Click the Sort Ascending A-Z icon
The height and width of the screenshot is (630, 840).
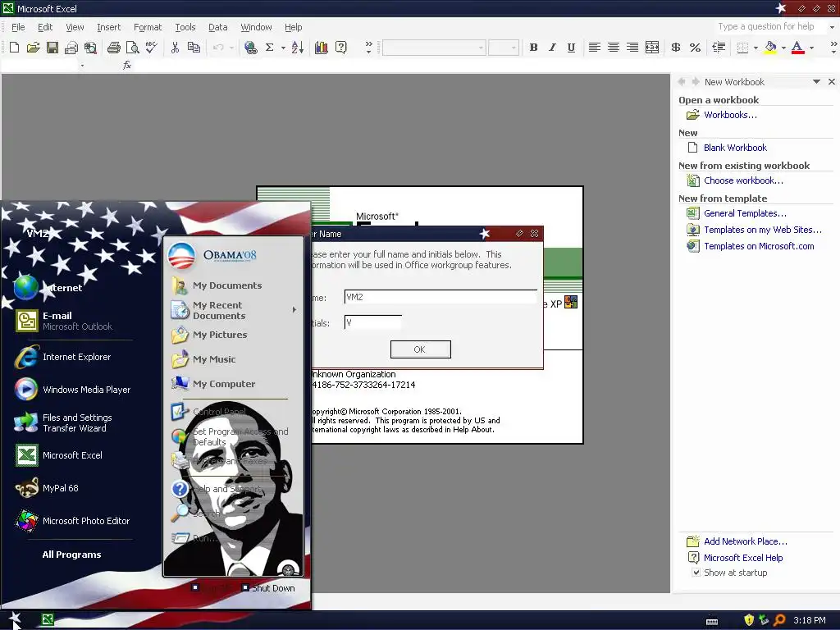pyautogui.click(x=297, y=48)
